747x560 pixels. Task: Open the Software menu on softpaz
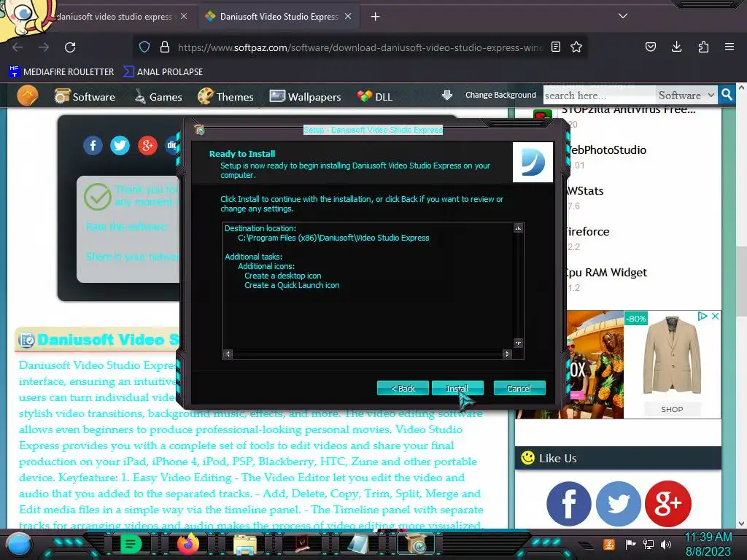pyautogui.click(x=85, y=97)
